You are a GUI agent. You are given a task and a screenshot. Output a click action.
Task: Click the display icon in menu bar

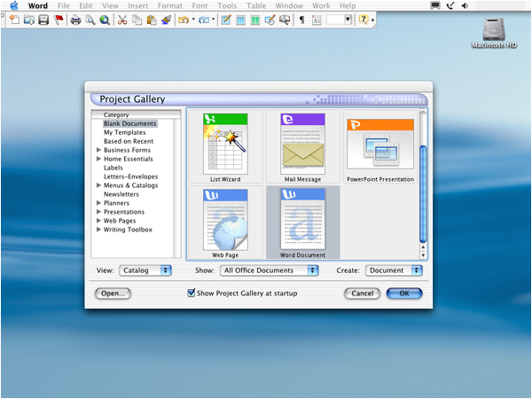click(435, 5)
